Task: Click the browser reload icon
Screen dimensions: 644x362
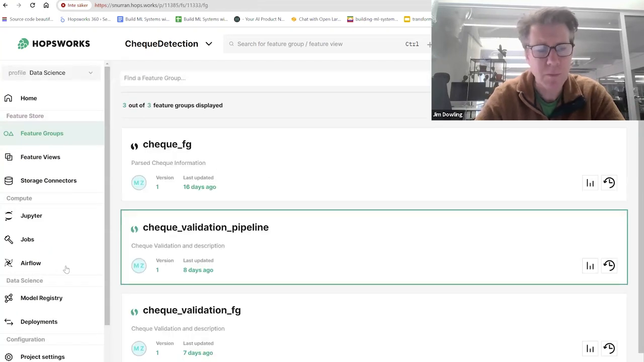Action: click(x=32, y=5)
